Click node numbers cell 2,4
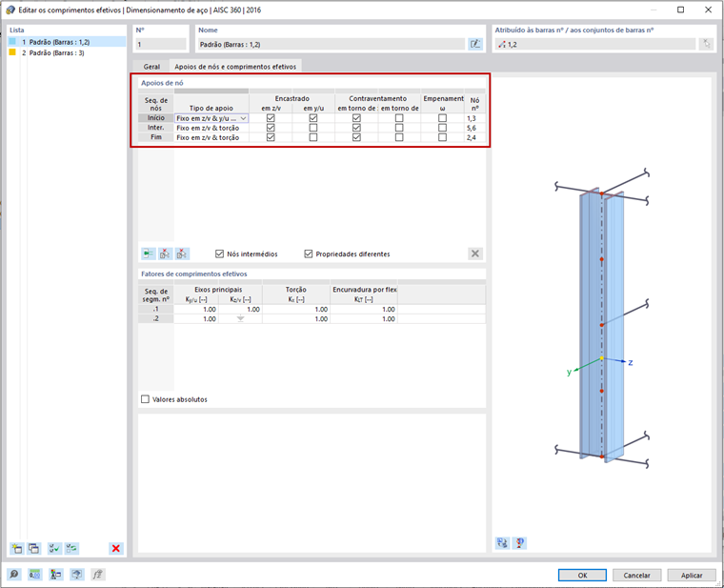Image resolution: width=724 pixels, height=588 pixels. tap(474, 137)
